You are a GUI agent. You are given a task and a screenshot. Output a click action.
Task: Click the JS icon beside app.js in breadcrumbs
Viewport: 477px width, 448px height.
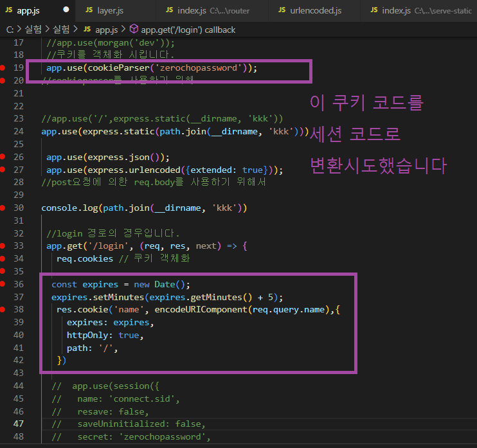[x=86, y=30]
